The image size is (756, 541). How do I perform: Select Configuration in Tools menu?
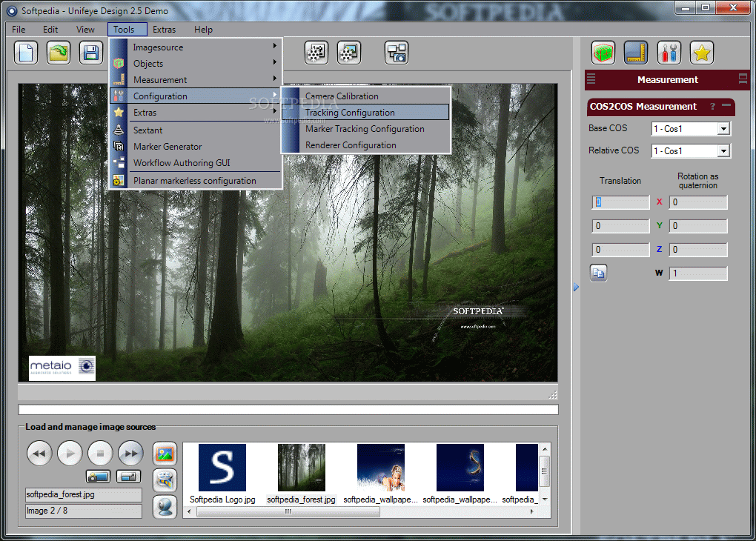pos(195,96)
